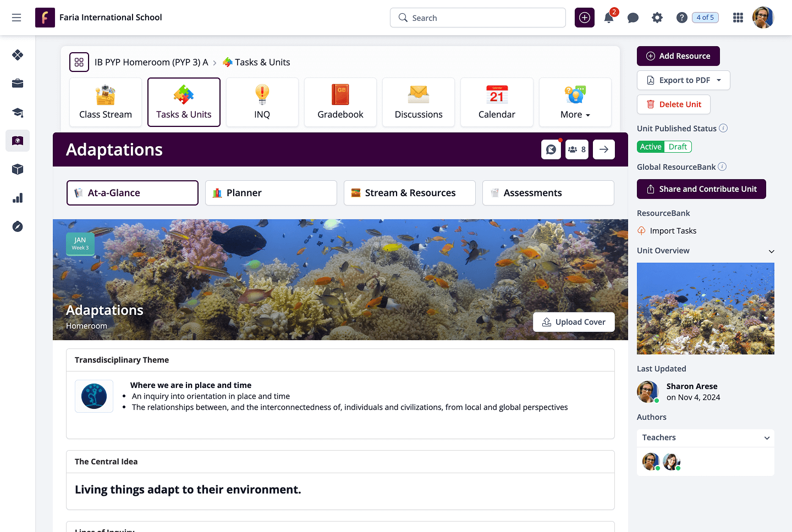Go to next unit with arrow button
The image size is (792, 532).
604,149
